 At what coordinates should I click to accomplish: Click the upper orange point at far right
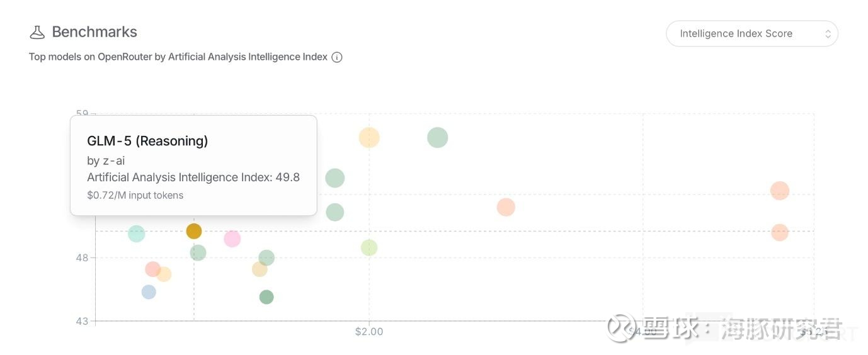780,191
